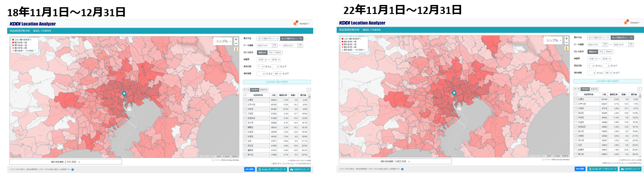This screenshot has width=644, height=173.
Task: Tick the 江東区 row checkbox in 2018 table
Action: coord(245,100)
